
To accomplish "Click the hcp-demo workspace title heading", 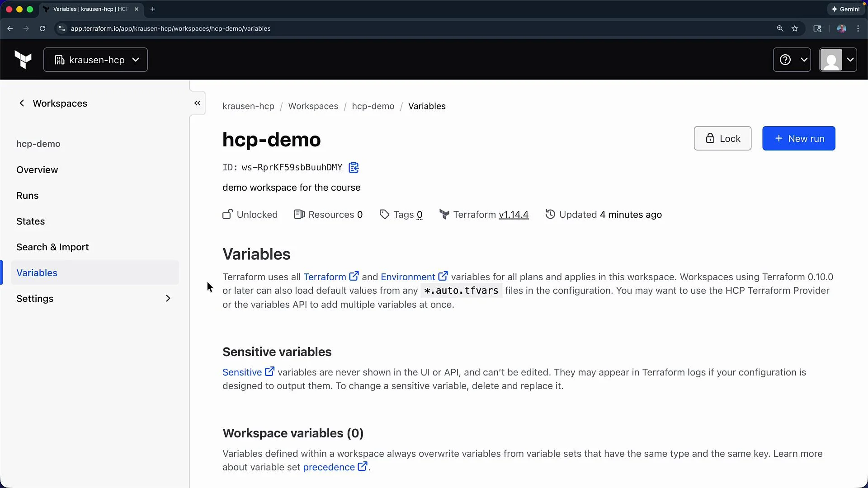I will [271, 140].
